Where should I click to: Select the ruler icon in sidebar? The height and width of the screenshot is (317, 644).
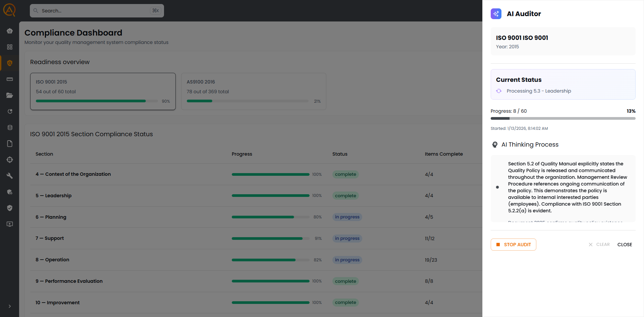pyautogui.click(x=10, y=79)
